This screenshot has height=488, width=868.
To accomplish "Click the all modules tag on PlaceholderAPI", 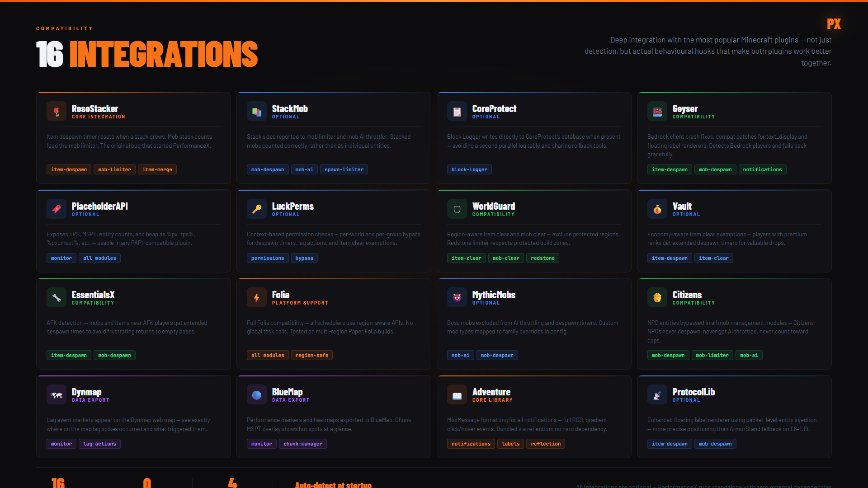I will pos(99,258).
